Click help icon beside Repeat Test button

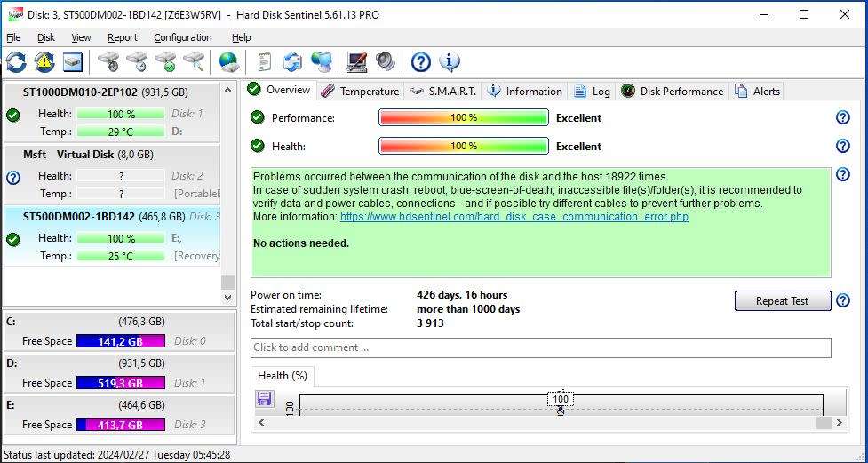tap(842, 300)
